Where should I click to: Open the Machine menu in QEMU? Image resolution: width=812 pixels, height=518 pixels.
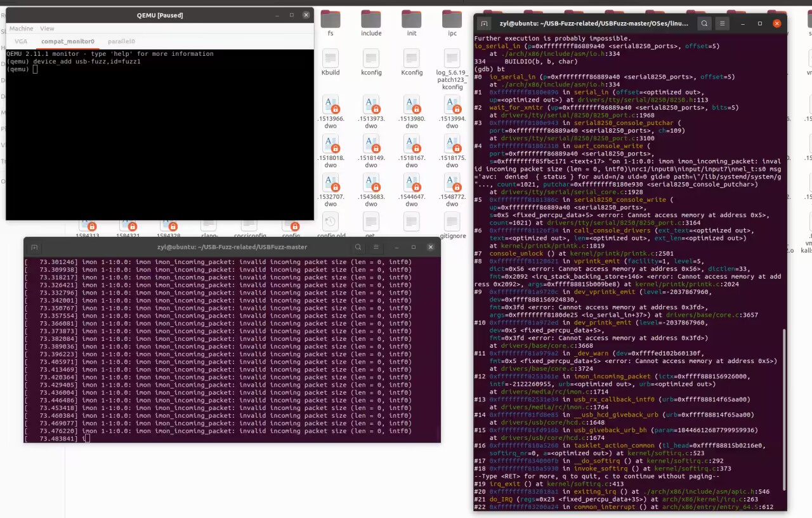[21, 28]
